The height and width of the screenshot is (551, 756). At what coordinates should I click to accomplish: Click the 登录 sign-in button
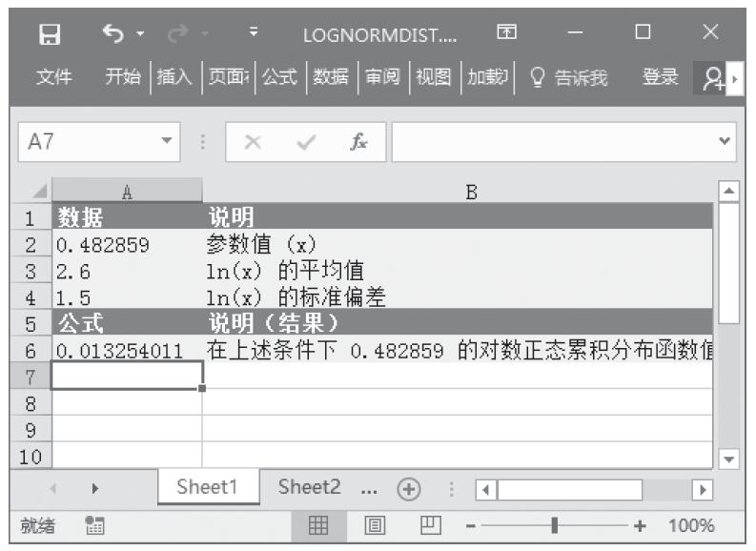tap(660, 78)
